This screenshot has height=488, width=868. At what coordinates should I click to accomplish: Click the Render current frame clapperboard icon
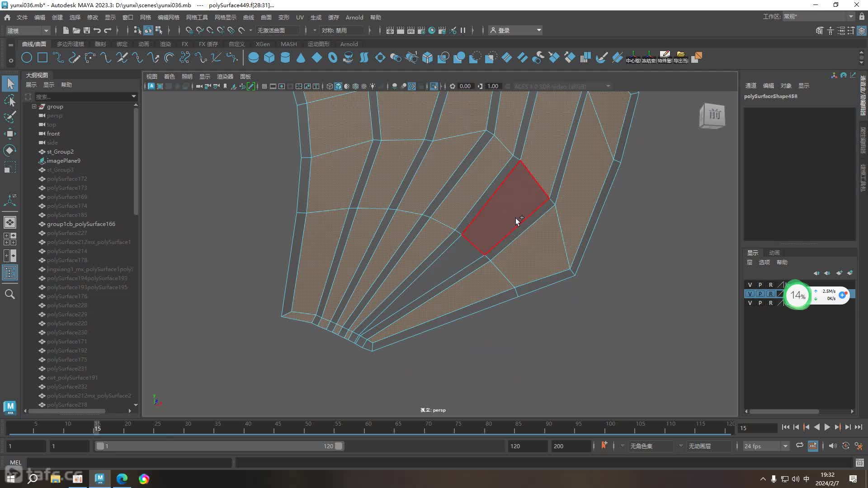401,30
